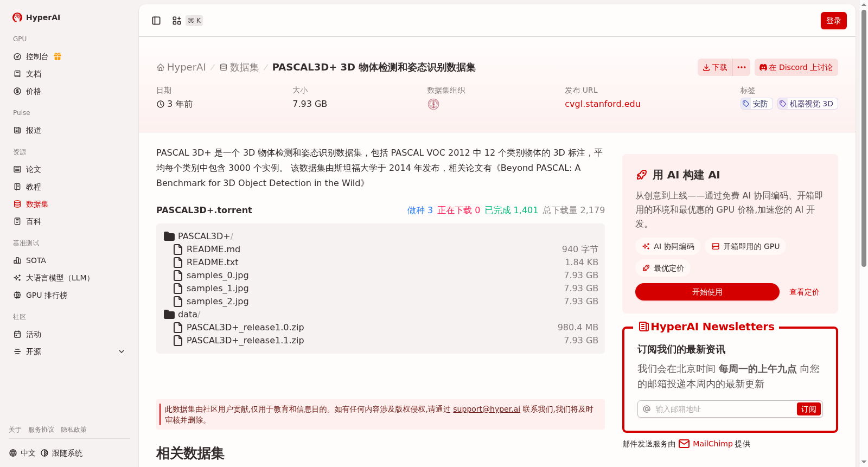Open the three-dots more menu
Viewport: 868px width, 467px height.
(742, 67)
